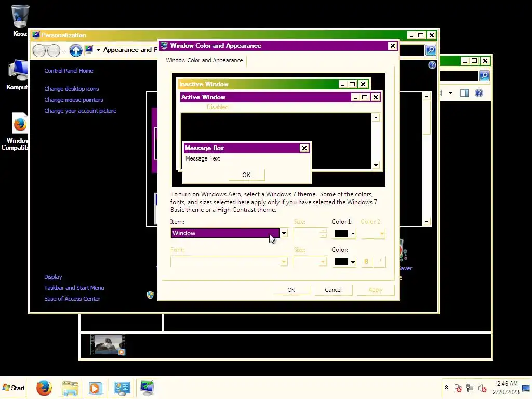Click search icon in the background window
This screenshot has height=399, width=532.
click(484, 75)
